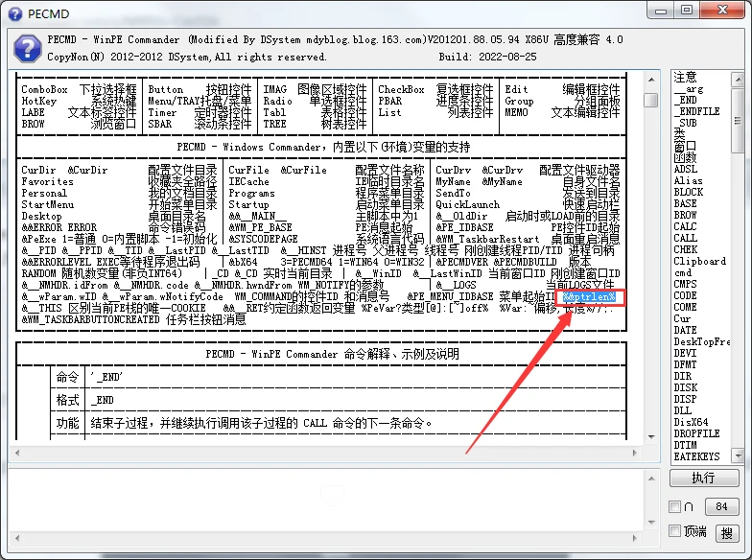Image resolution: width=752 pixels, height=560 pixels.
Task: Click the 'RANDOM' variable text
Action: (x=38, y=273)
